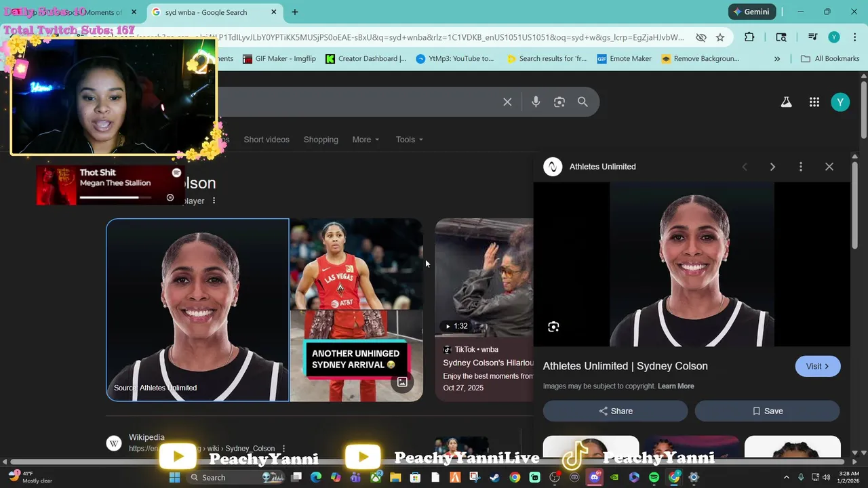Open Chrome extensions puzzle icon
The width and height of the screenshot is (868, 488).
coord(749,37)
